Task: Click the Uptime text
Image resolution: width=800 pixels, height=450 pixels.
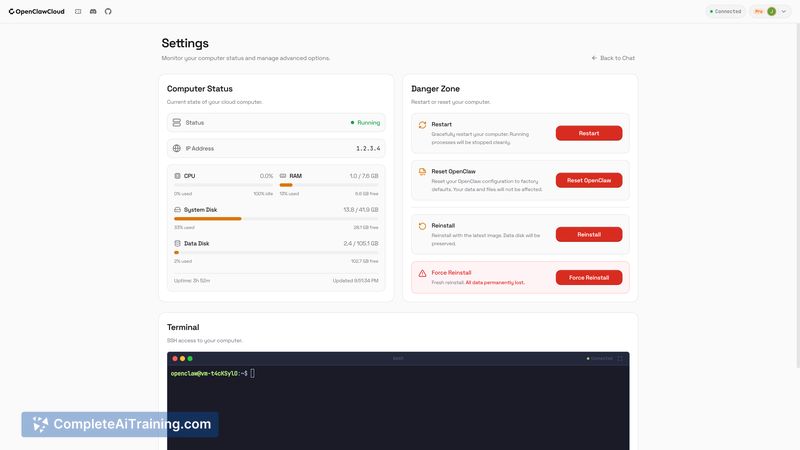Action: pos(192,281)
